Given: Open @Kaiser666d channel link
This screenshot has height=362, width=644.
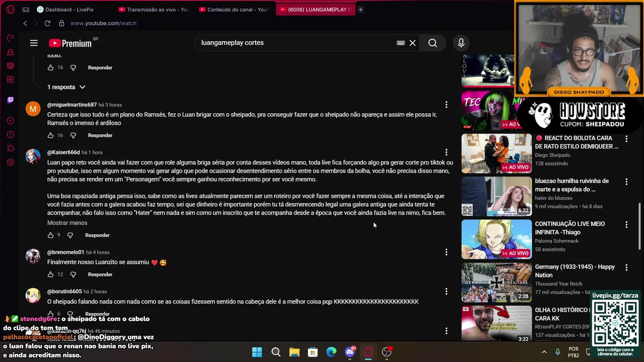Looking at the screenshot, I should 63,152.
